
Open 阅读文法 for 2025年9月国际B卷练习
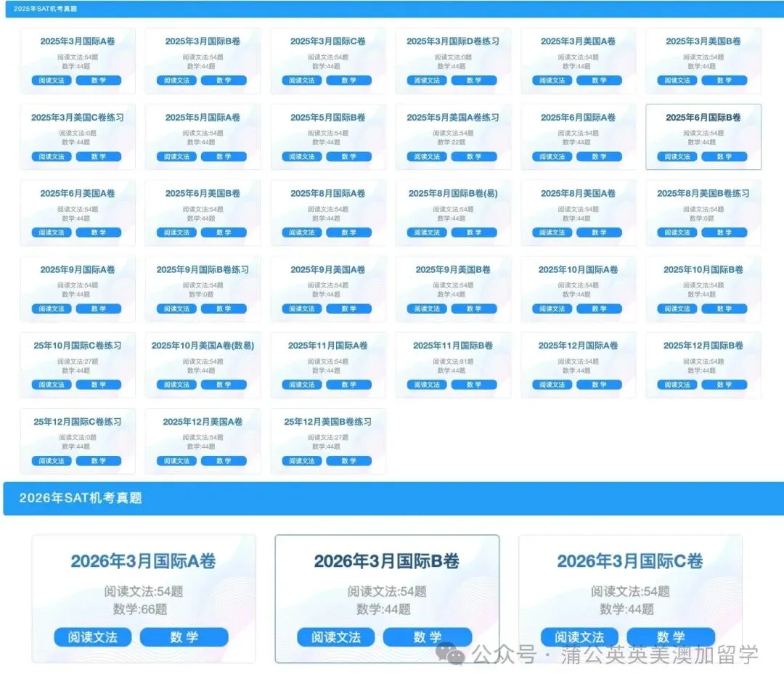pyautogui.click(x=176, y=309)
